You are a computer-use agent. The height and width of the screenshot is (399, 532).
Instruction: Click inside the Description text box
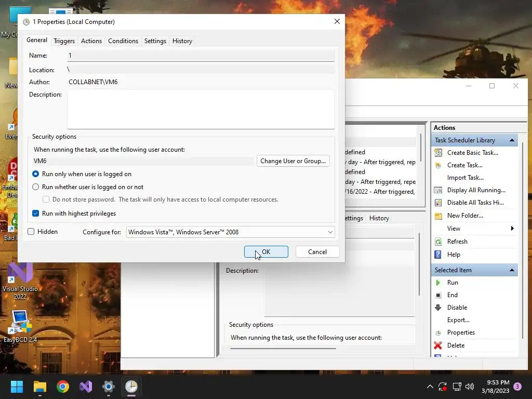tap(201, 109)
